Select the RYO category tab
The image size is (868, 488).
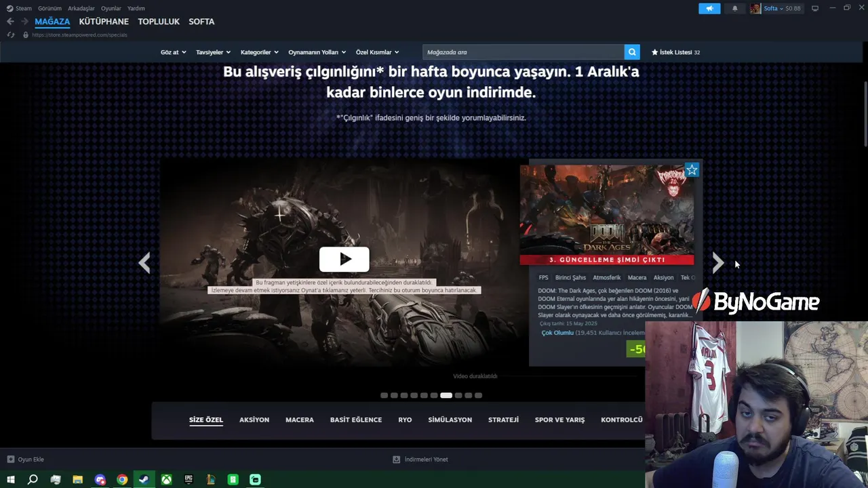pyautogui.click(x=405, y=420)
